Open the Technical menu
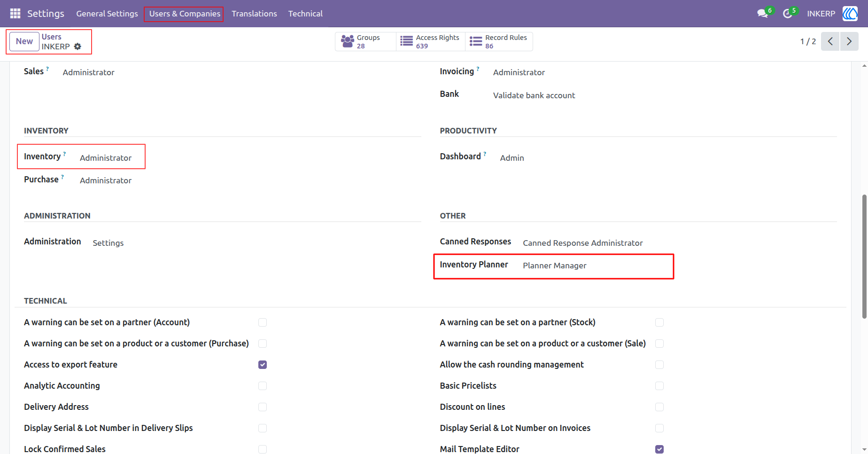Image resolution: width=868 pixels, height=454 pixels. 305,14
